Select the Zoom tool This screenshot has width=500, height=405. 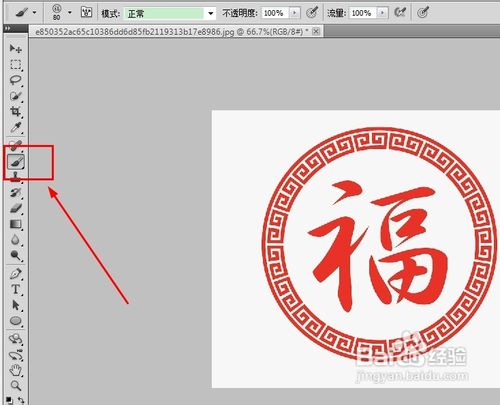click(15, 386)
